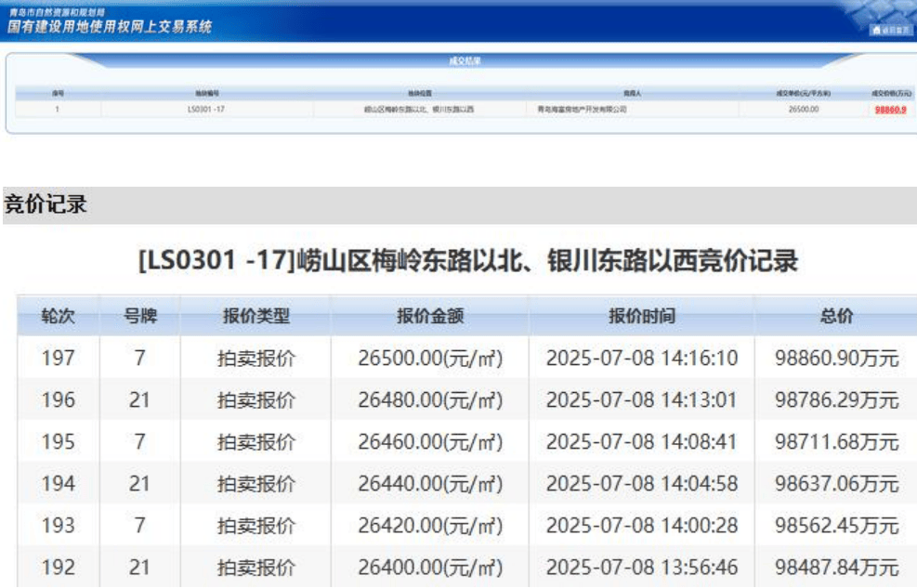Click the home icon button in the banner
This screenshot has width=917, height=588.
coord(890,30)
